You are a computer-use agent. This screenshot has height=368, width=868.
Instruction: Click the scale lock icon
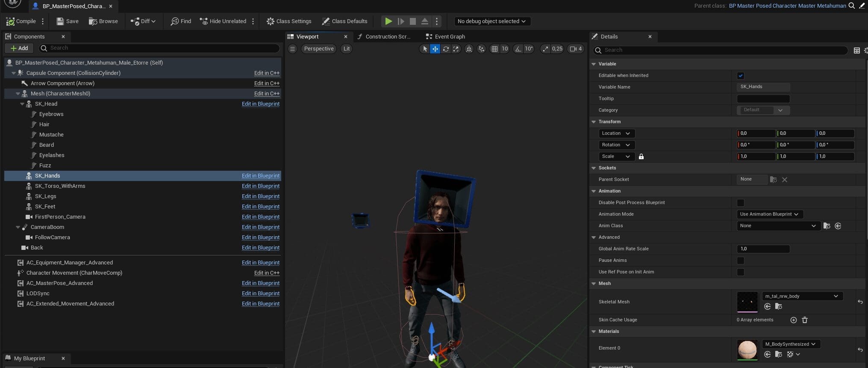pyautogui.click(x=641, y=157)
